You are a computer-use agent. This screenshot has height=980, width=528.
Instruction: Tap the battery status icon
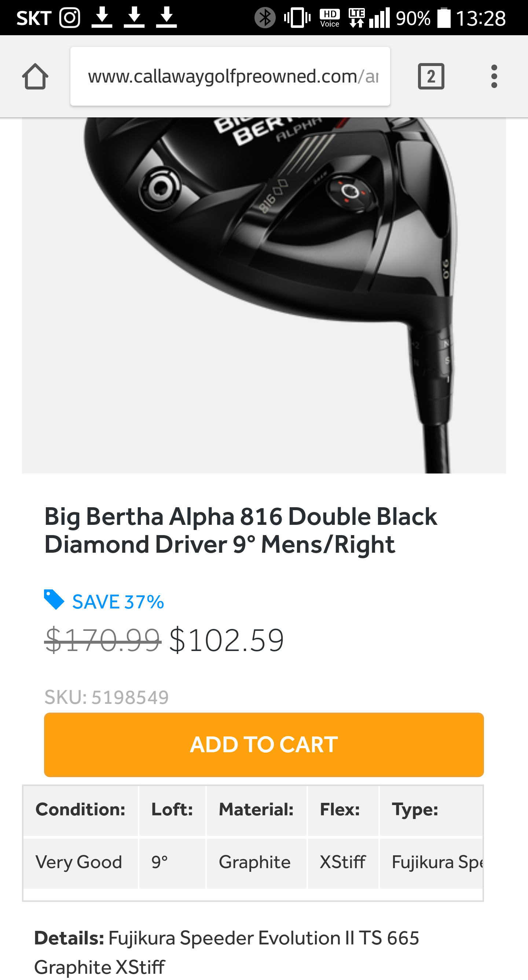(x=444, y=18)
